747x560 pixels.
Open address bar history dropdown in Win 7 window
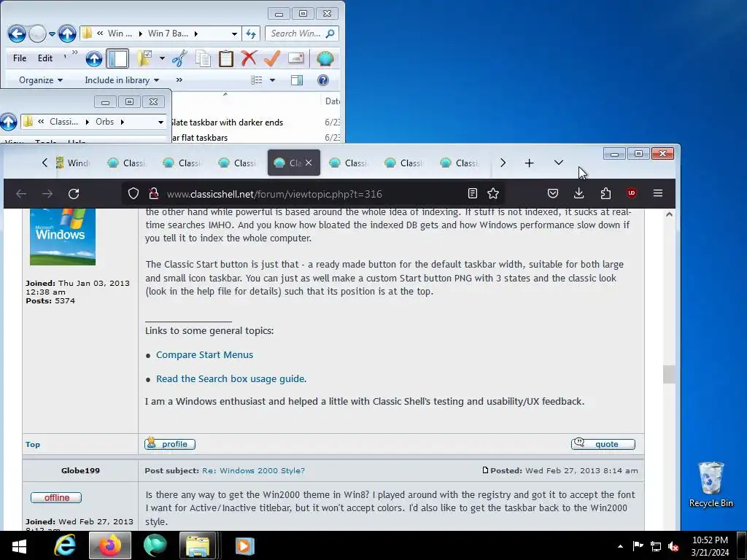point(234,34)
